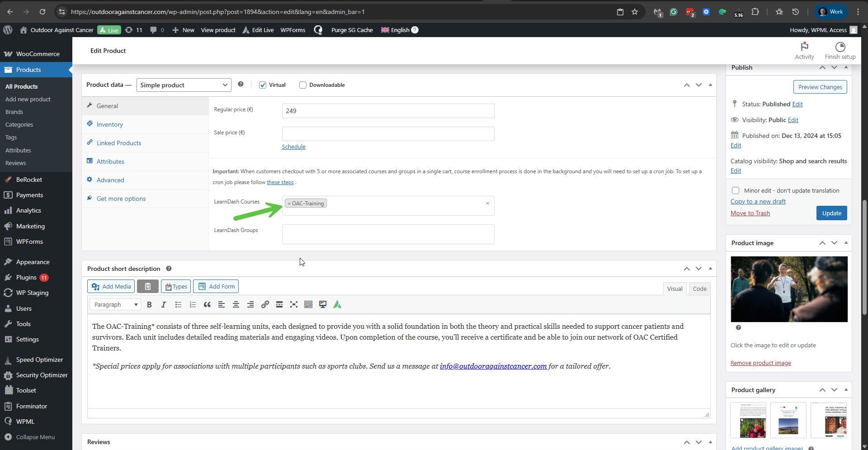Insert a blockquote in the editor
The height and width of the screenshot is (450, 868).
coord(207,305)
